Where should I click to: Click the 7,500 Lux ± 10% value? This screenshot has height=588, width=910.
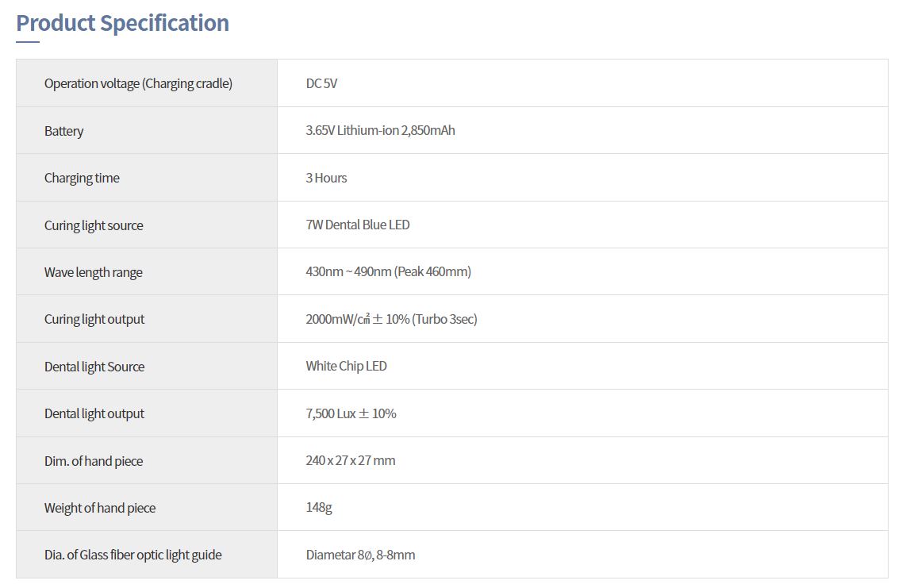(351, 414)
